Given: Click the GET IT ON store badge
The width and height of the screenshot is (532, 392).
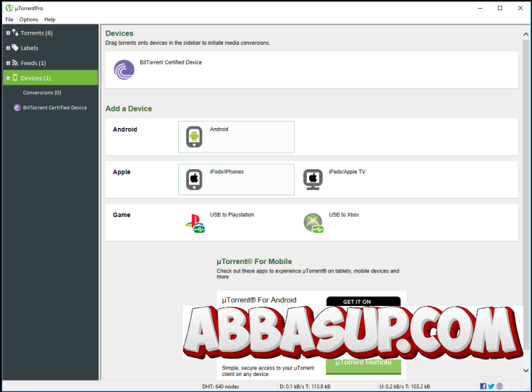Looking at the screenshot, I should pos(363,301).
